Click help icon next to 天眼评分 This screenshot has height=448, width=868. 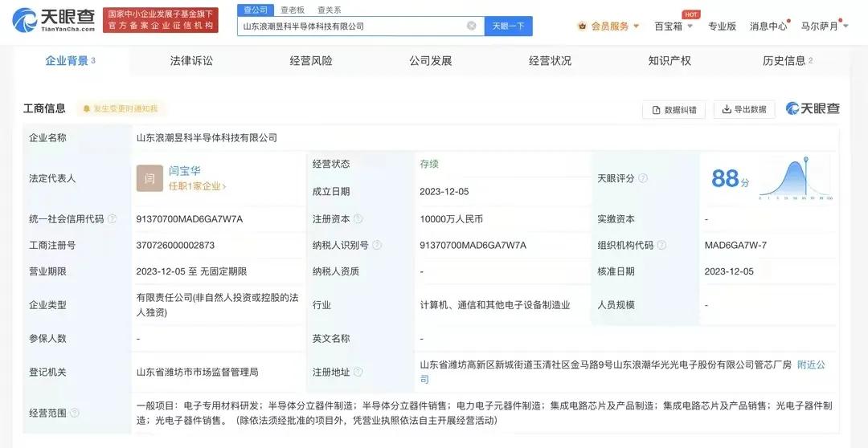643,178
